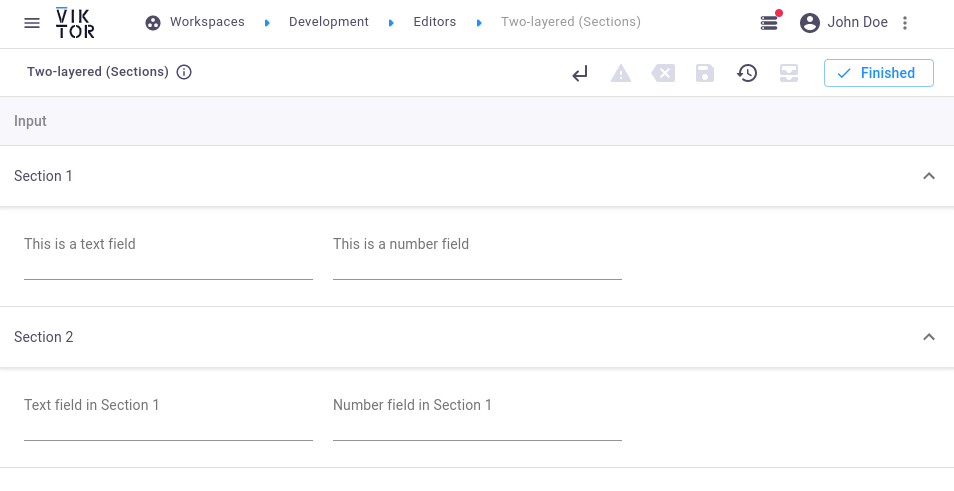Open the hamburger navigation menu

tap(32, 23)
